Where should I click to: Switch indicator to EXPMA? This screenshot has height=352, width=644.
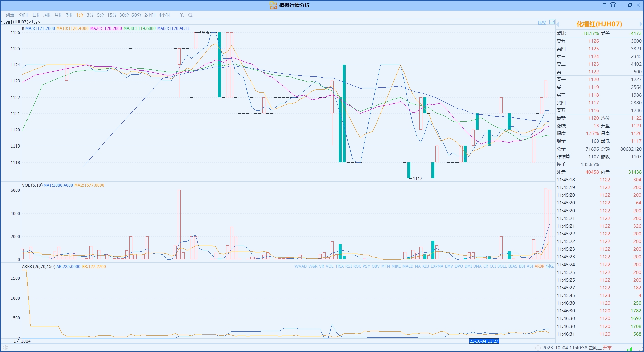coord(437,266)
